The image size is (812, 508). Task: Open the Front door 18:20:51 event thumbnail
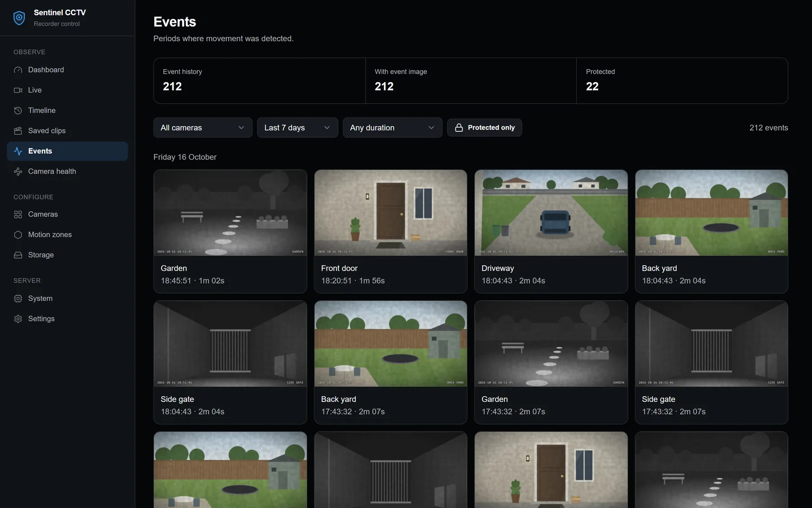[x=391, y=213]
